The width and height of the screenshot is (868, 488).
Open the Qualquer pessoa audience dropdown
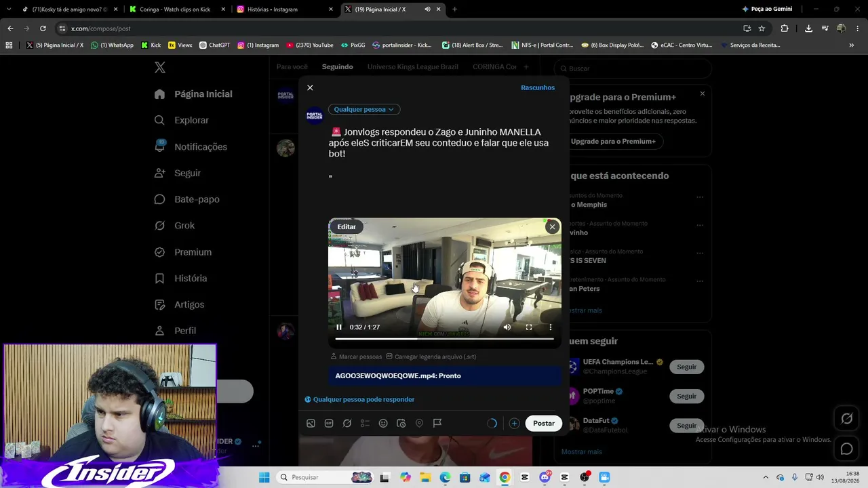pos(364,109)
